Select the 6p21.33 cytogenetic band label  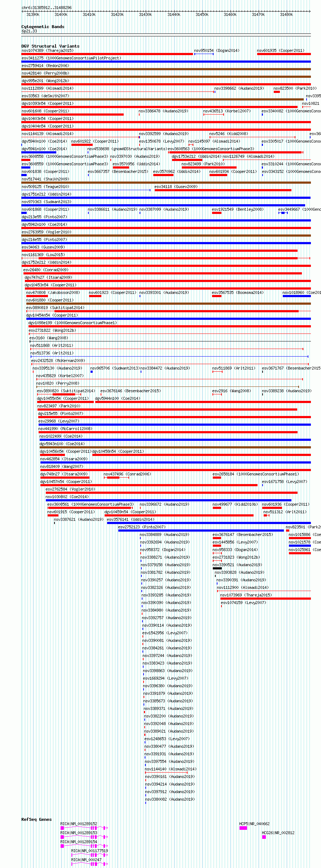click(x=29, y=31)
